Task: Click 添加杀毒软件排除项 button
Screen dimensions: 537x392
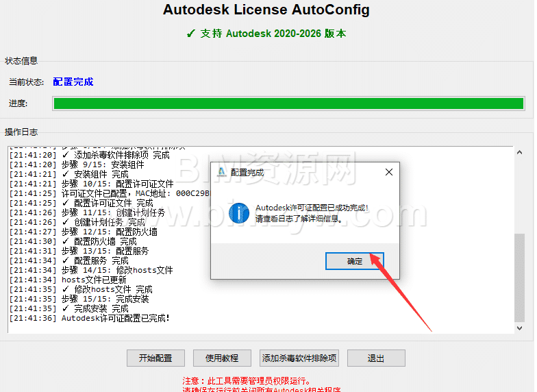Action: (299, 358)
